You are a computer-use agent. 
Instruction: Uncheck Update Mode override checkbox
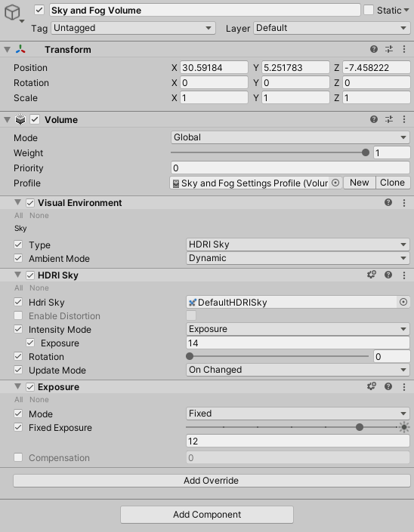[x=18, y=370]
